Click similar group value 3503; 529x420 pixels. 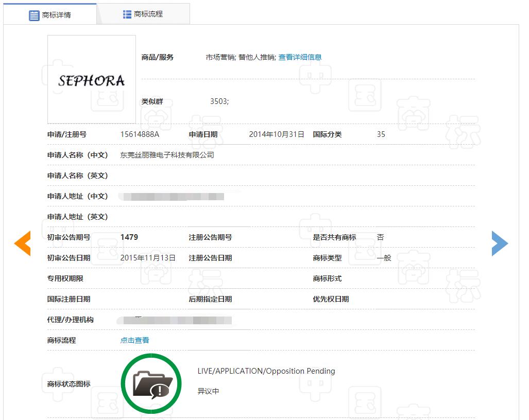pos(219,101)
